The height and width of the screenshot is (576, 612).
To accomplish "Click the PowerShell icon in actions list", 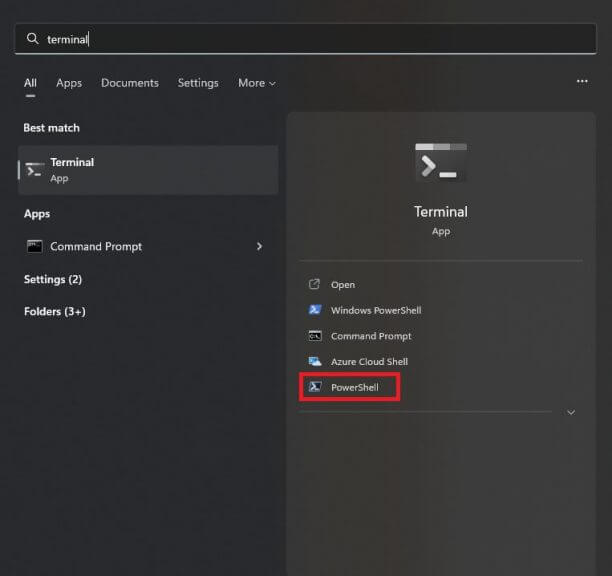I will point(315,387).
